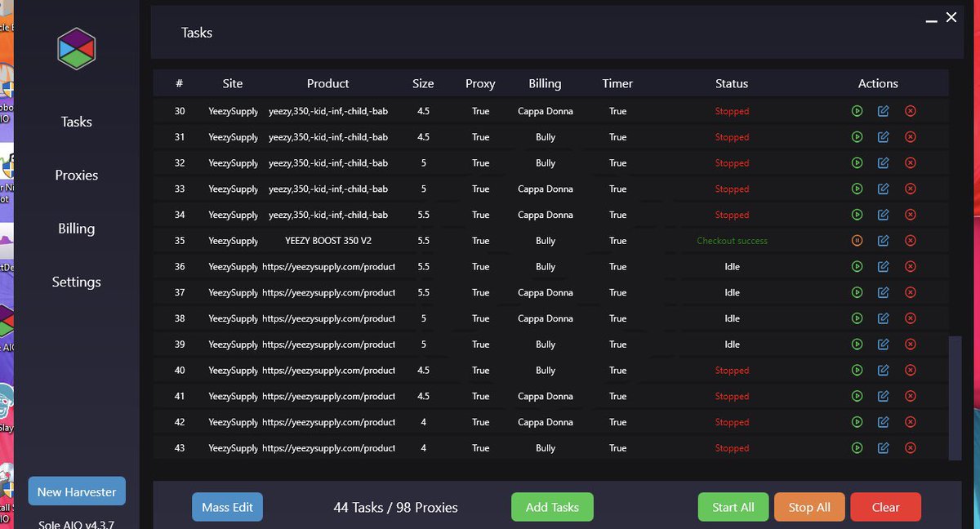
Task: Pause task 35 with orange pause icon
Action: [857, 241]
